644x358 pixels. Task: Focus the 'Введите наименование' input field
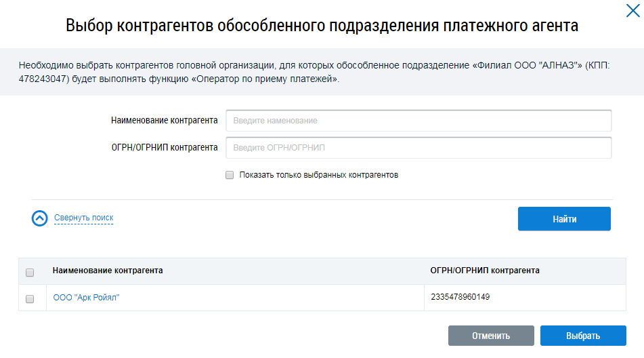(418, 121)
